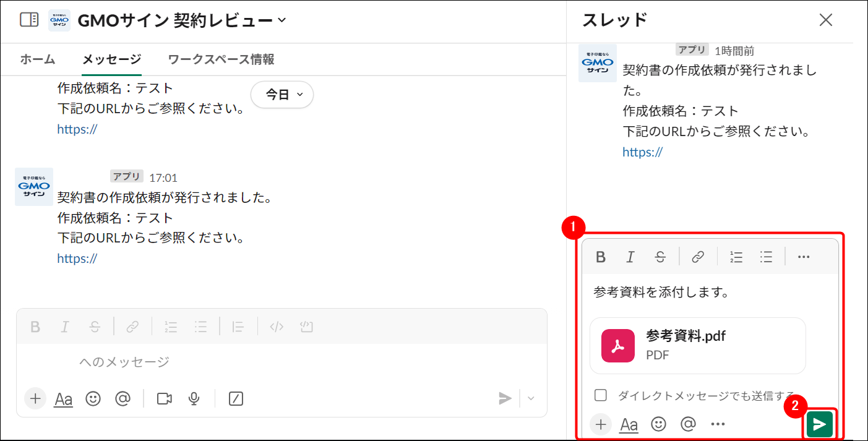Create a bulleted list in the thread composer
Screen dimensions: 868x441
766,257
